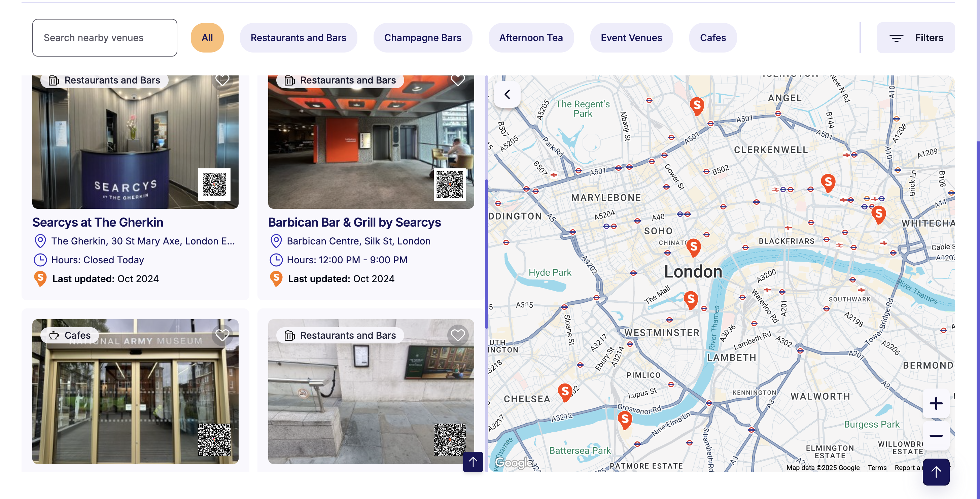Click the scroll-to-top arrow below venue list
980x499 pixels.
[473, 462]
